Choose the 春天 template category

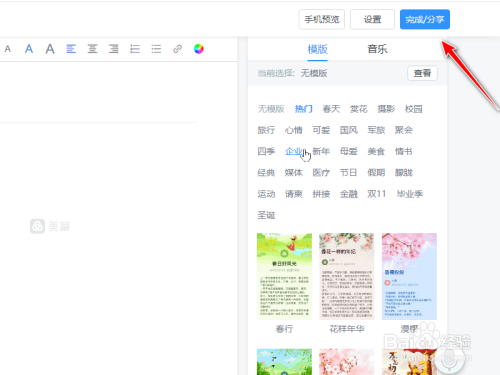tap(331, 109)
